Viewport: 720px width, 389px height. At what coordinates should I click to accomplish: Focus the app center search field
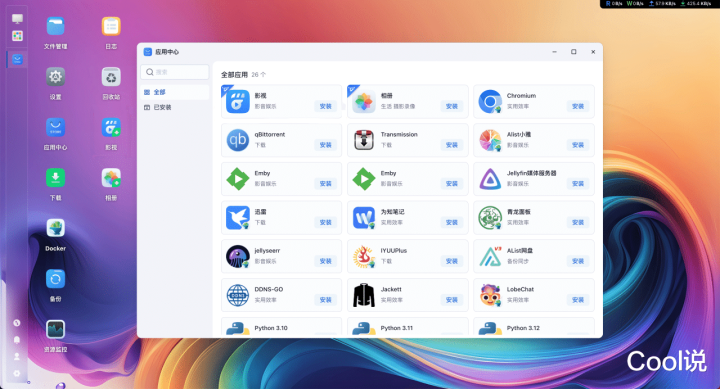point(174,72)
